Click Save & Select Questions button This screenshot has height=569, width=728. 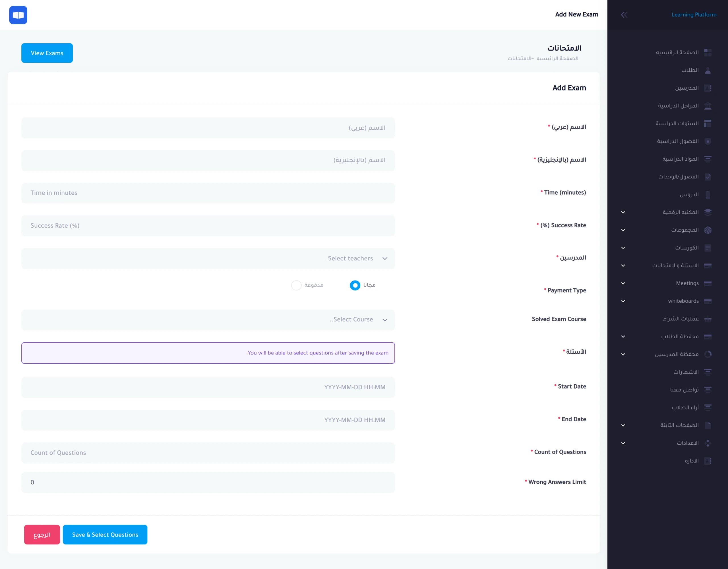pos(105,535)
